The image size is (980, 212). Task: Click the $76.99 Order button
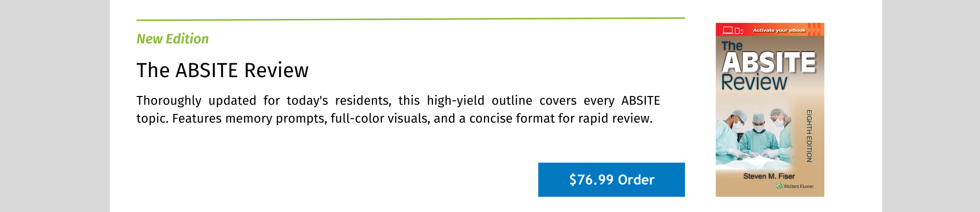pyautogui.click(x=611, y=180)
